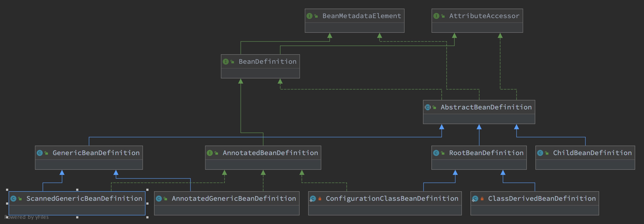Click the interface icon of BeanDefinition
The width and height of the screenshot is (644, 224).
(x=226, y=62)
